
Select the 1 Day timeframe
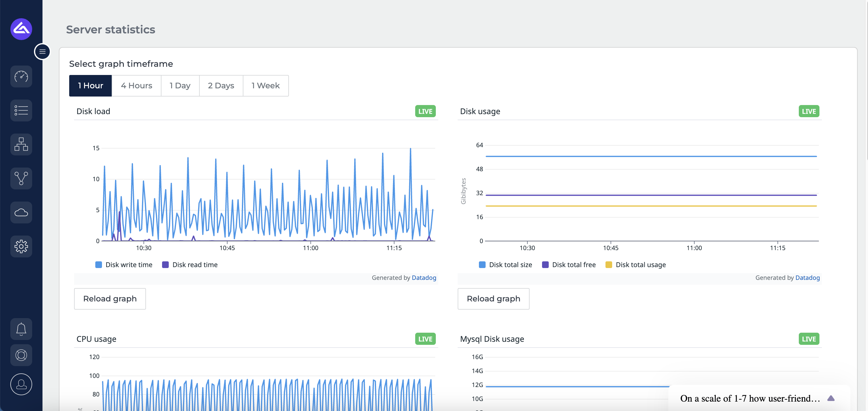coord(180,86)
